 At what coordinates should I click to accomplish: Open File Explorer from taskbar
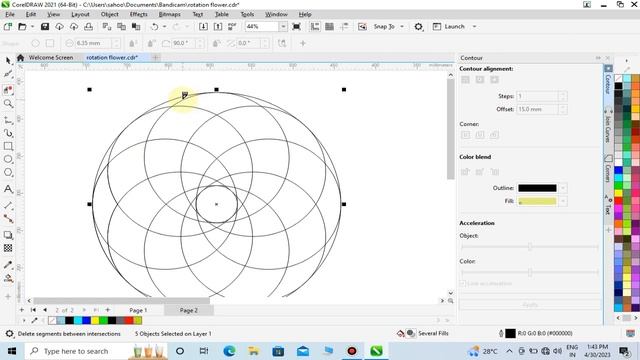point(253,351)
